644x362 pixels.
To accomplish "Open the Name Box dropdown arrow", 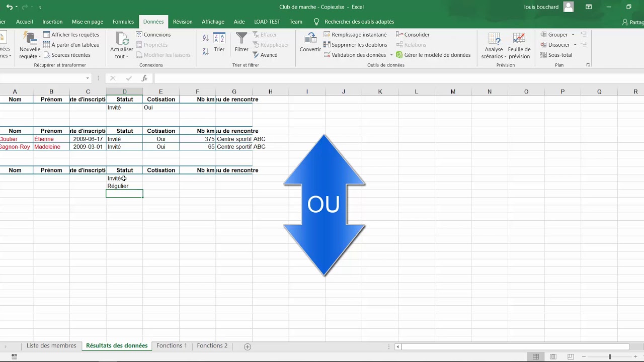I will pos(88,78).
